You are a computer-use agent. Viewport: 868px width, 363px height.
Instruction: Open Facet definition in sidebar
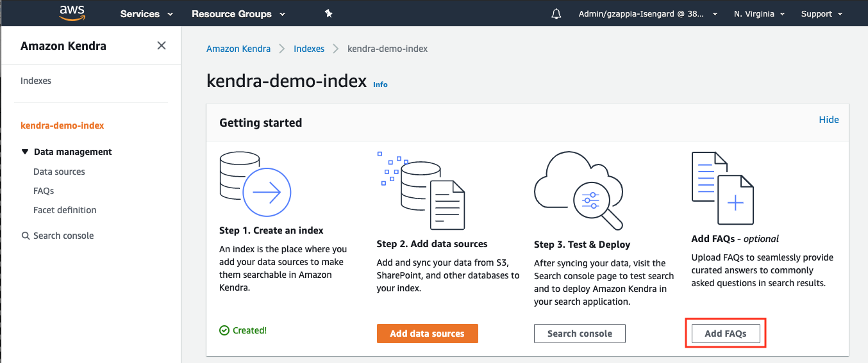[x=65, y=210]
